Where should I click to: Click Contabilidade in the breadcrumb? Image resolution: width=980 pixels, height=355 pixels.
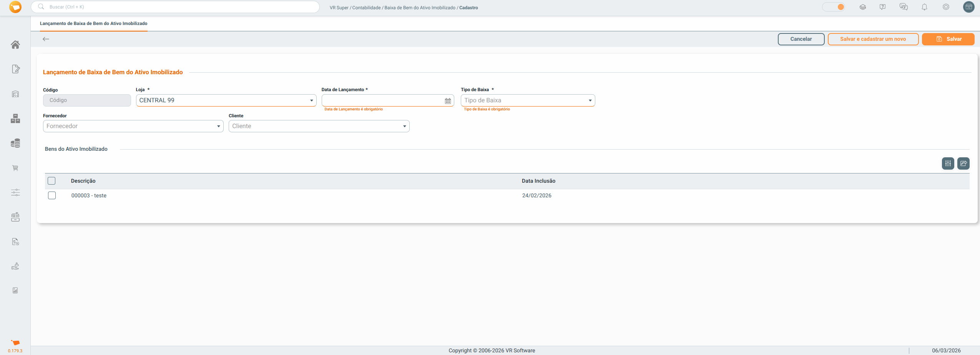(366, 8)
